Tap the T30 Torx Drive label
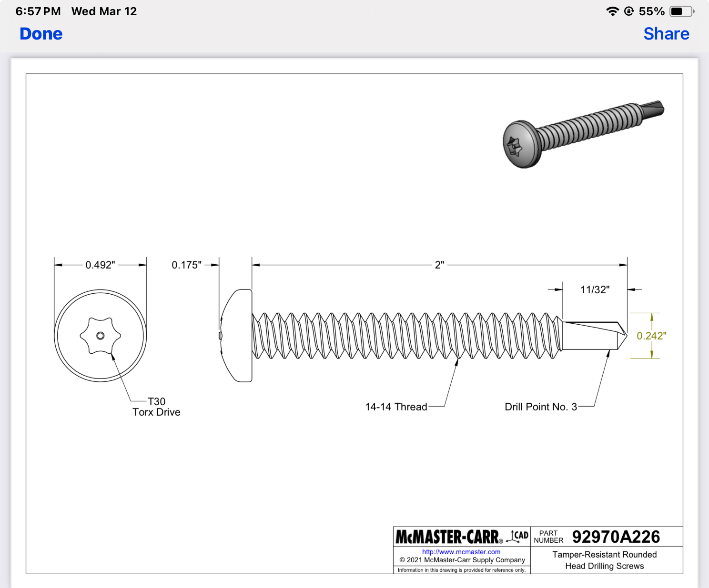 pyautogui.click(x=156, y=407)
